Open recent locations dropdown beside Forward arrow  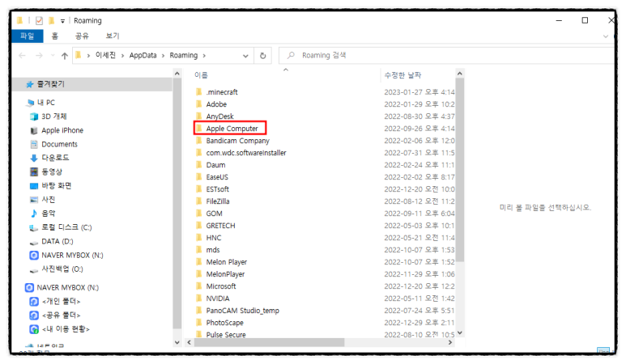click(x=51, y=56)
